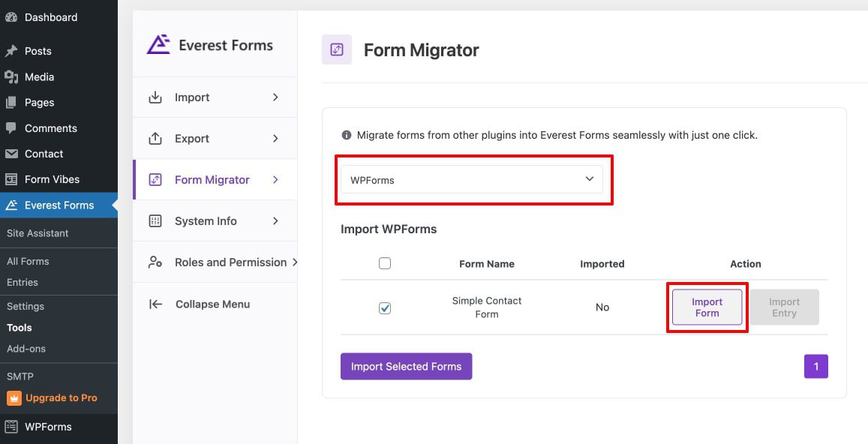
Task: Click the Collapse Menu arrow icon
Action: tap(156, 304)
